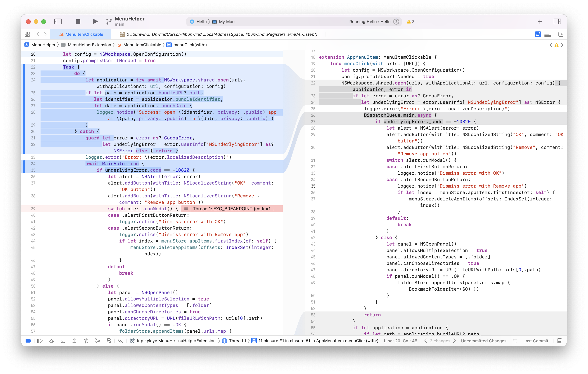Click the Step Over debug icon
The height and width of the screenshot is (374, 588).
(52, 341)
